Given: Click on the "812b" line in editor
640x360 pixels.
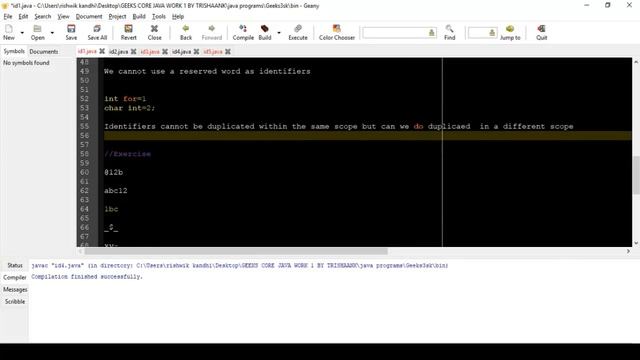Looking at the screenshot, I should (x=113, y=172).
